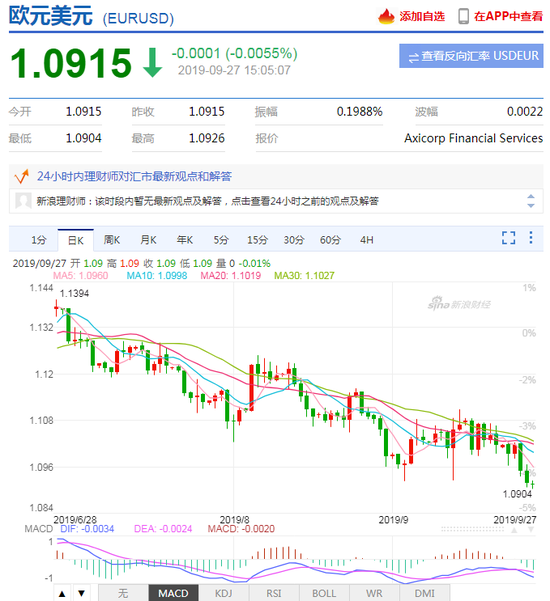The width and height of the screenshot is (550, 601).
Task: Switch to the 60分 chart tab
Action: (x=330, y=240)
